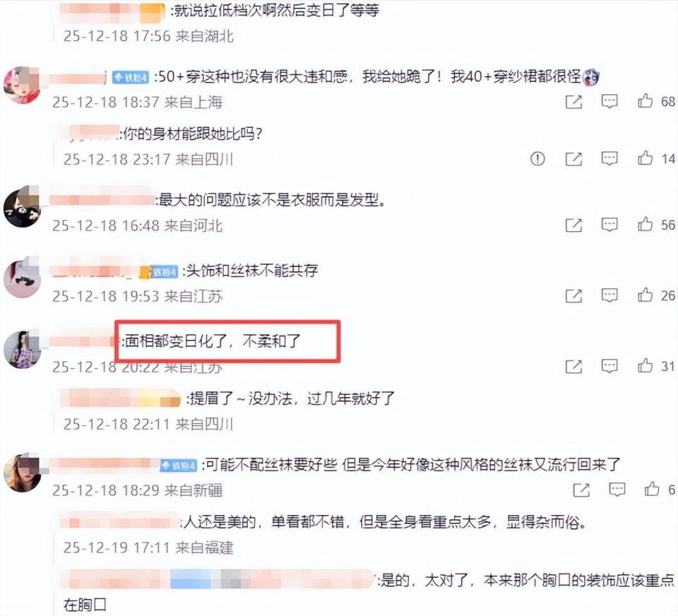Viewport: 678px width, 616px height.
Task: Like the comment from 新疆 with 6 likes
Action: tap(652, 490)
